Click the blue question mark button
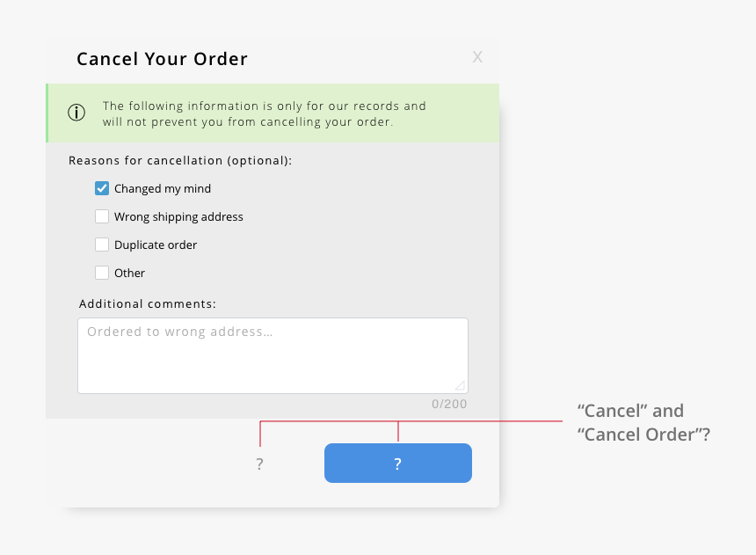This screenshot has width=756, height=555. click(397, 464)
